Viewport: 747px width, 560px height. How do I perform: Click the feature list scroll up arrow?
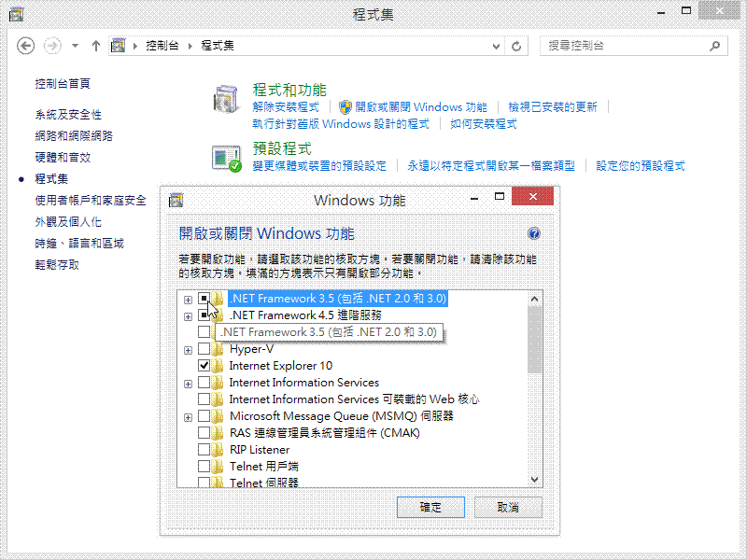pyautogui.click(x=534, y=299)
